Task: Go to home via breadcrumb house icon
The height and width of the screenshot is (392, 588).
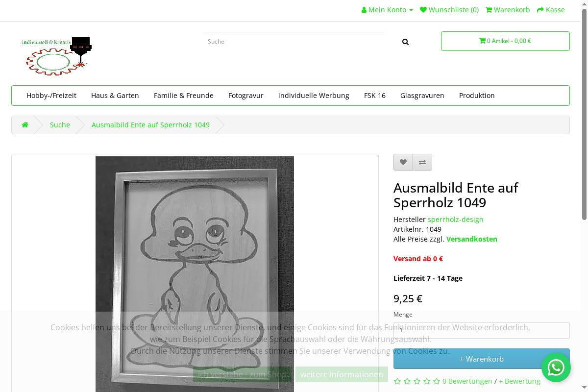Action: tap(25, 125)
